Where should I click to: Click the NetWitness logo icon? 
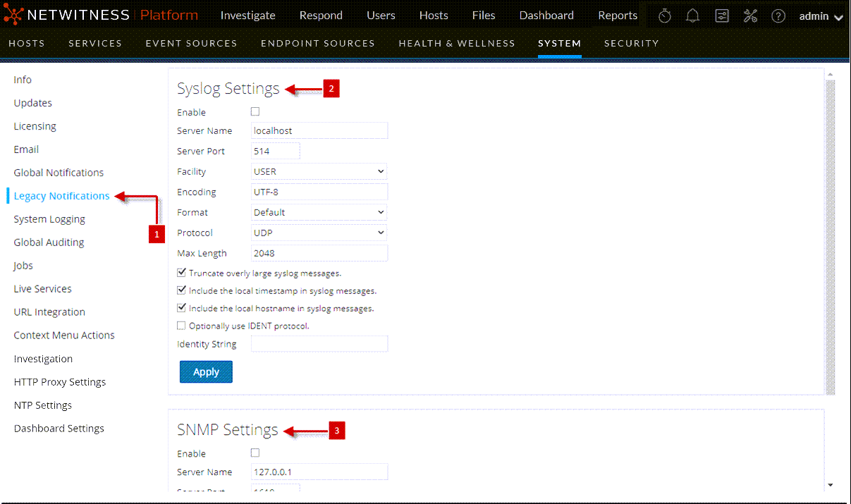(14, 15)
